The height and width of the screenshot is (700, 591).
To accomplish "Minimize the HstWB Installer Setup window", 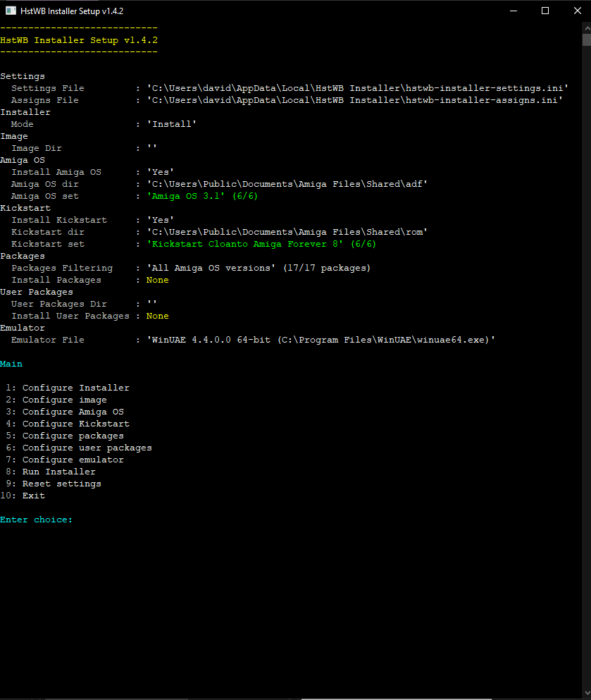I will pos(514,11).
